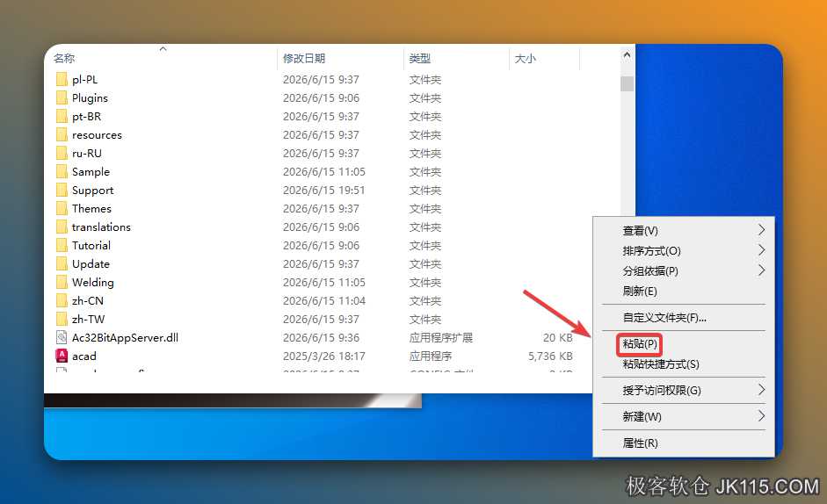
Task: Click the vertical scrollbar thumb
Action: [x=628, y=83]
